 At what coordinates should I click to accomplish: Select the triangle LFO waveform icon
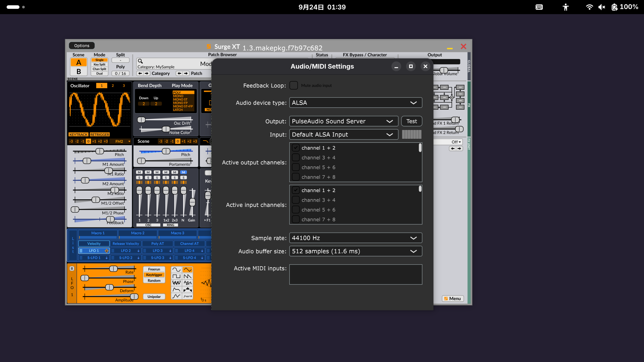[187, 270]
